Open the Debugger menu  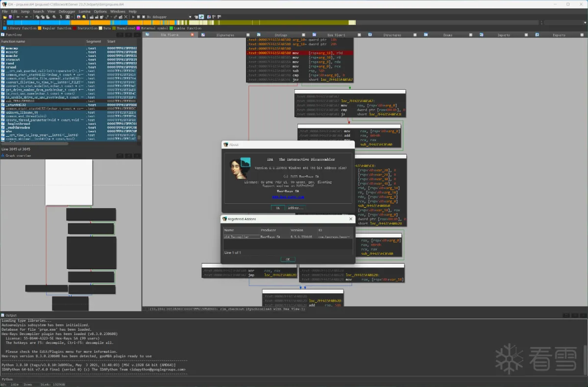click(67, 11)
